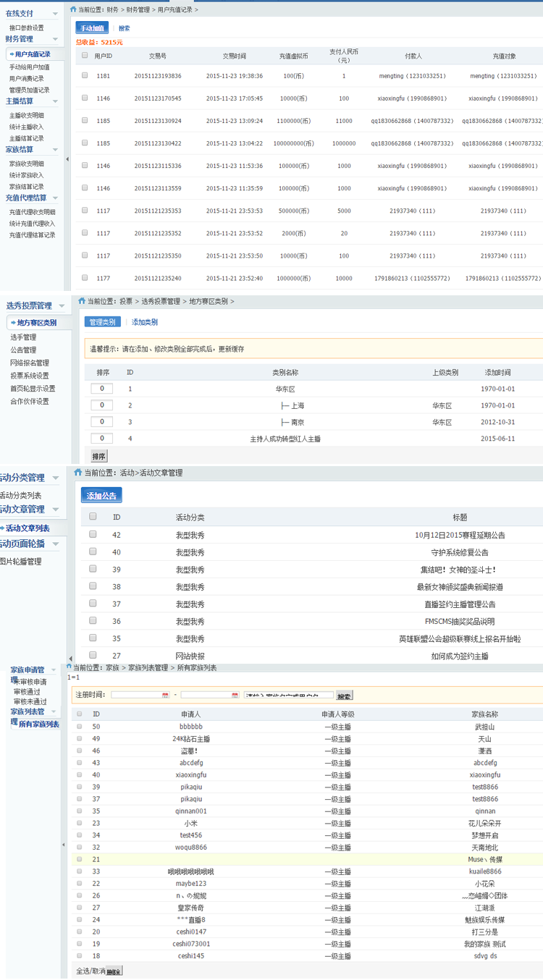543x980 pixels.
Task: Open the calendar icon of second 注册时间 date field
Action: 235,696
